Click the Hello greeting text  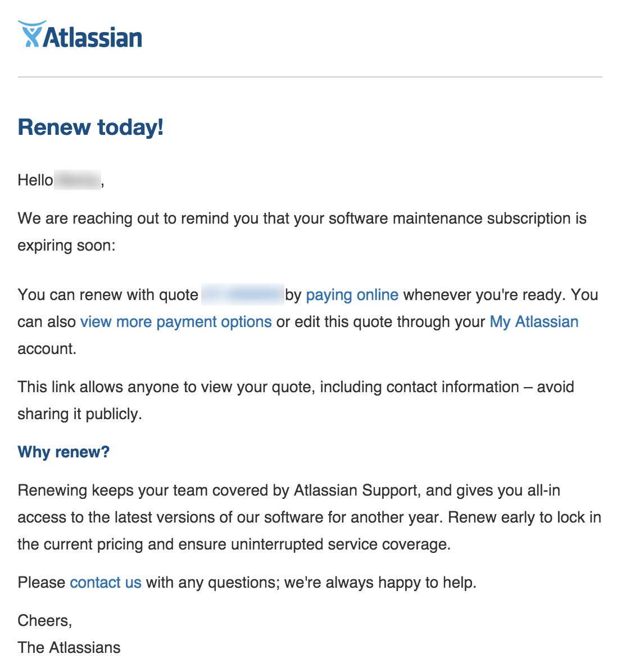tap(35, 180)
